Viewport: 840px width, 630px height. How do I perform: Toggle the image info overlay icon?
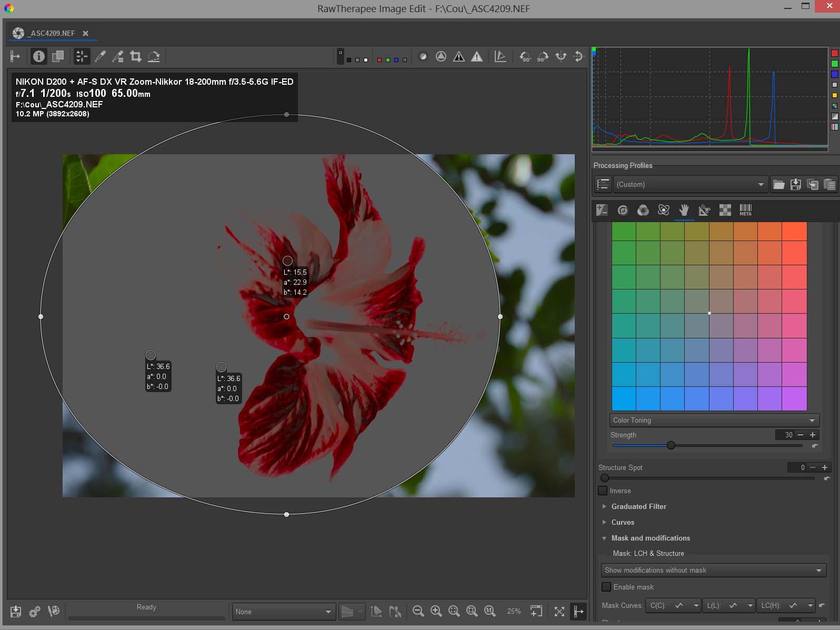[x=38, y=56]
